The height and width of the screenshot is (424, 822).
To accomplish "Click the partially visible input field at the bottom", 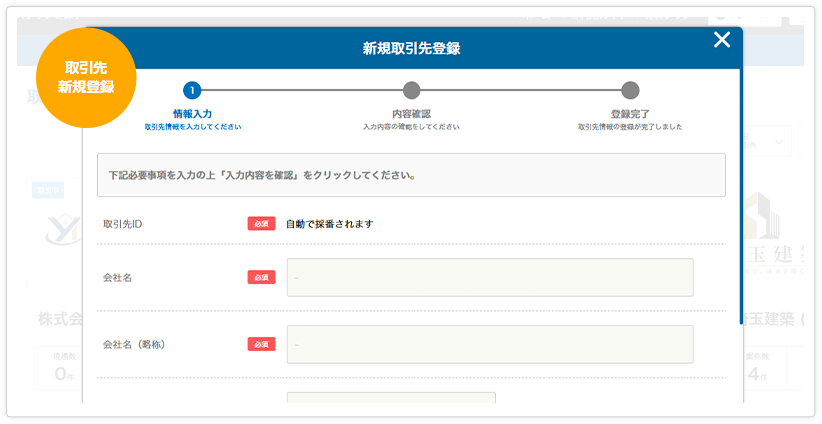I will [x=391, y=398].
